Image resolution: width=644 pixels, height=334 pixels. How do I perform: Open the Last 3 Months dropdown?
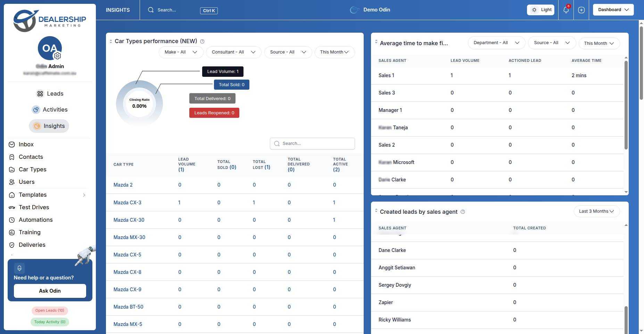596,211
